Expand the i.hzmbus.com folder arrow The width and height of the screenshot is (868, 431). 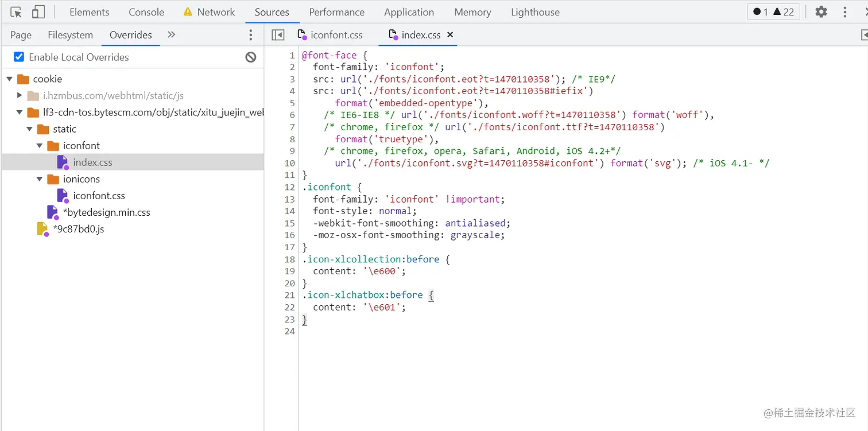click(x=20, y=96)
